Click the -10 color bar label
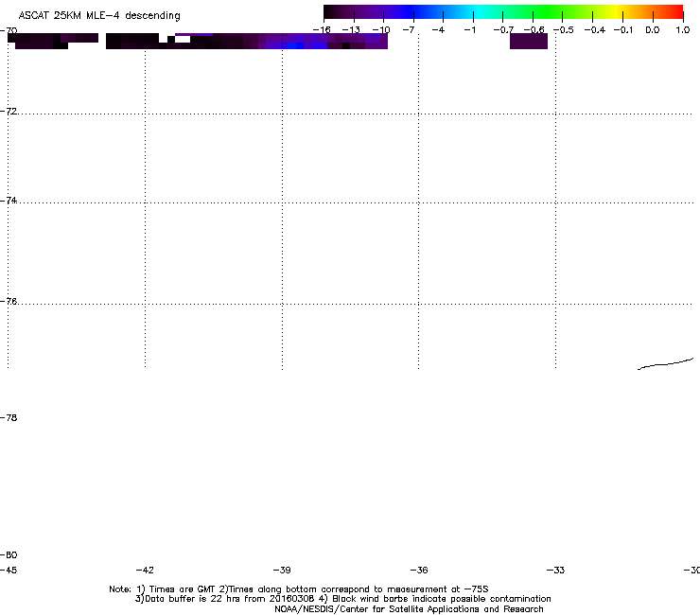This screenshot has width=700, height=615. 381,30
